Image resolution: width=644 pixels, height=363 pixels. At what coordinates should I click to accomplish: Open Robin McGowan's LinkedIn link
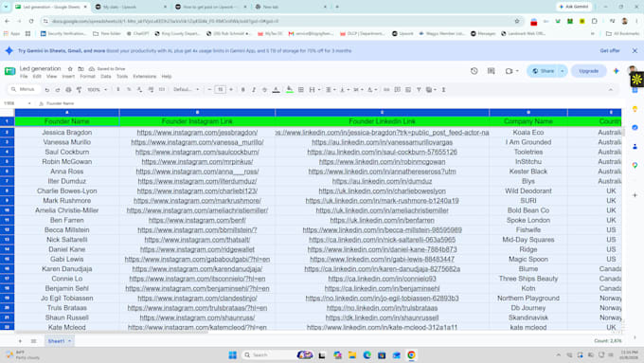coord(382,161)
